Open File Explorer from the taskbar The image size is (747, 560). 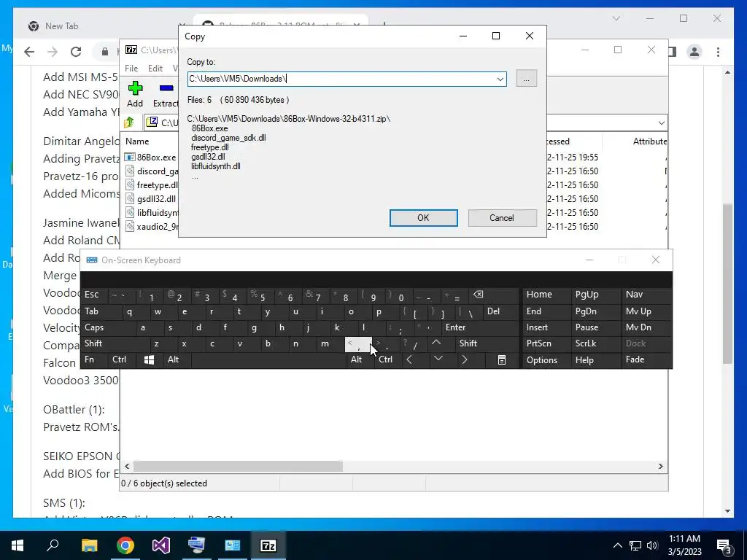[x=89, y=545]
